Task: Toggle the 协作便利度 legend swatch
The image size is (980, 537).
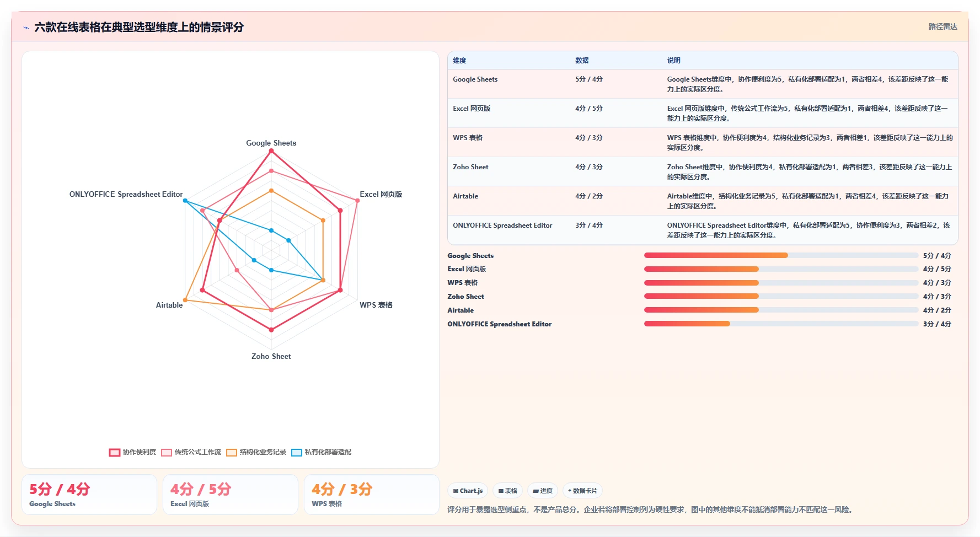Action: click(x=115, y=453)
